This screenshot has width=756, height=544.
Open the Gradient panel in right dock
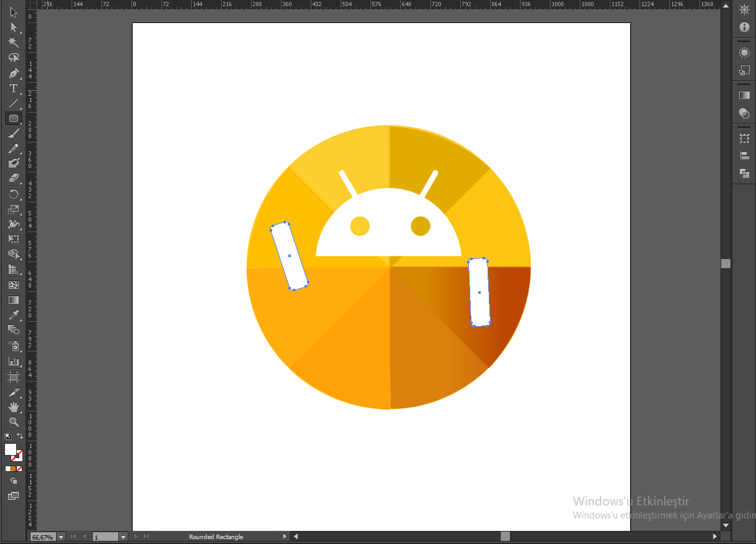[x=744, y=95]
